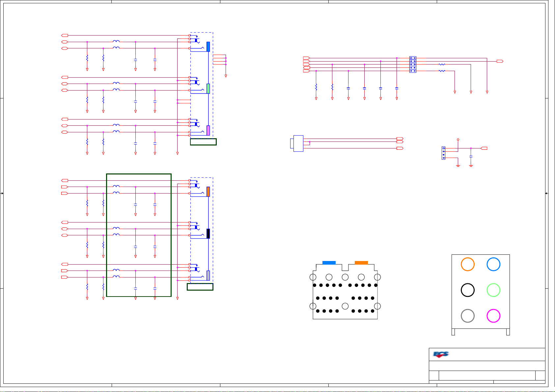555x392 pixels.
Task: Select the orange audio jack sleeve symbol
Action: pyautogui.click(x=208, y=192)
